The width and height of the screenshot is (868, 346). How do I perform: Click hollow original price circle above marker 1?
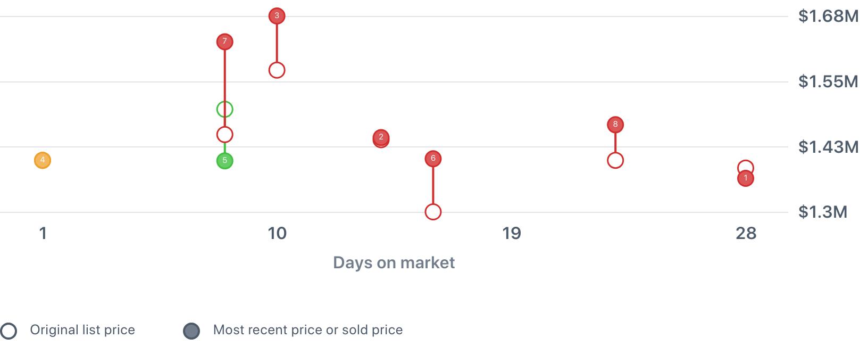click(746, 167)
